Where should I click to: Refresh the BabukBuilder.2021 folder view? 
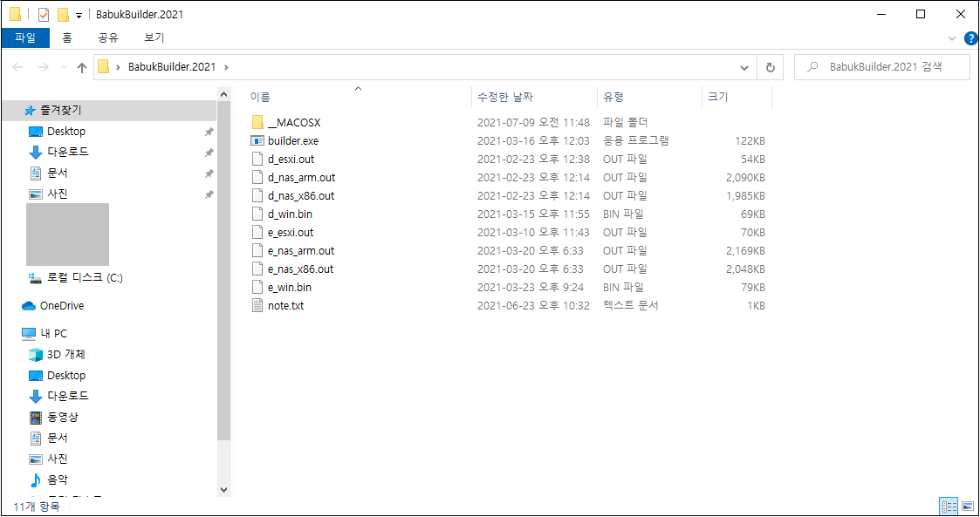point(770,67)
